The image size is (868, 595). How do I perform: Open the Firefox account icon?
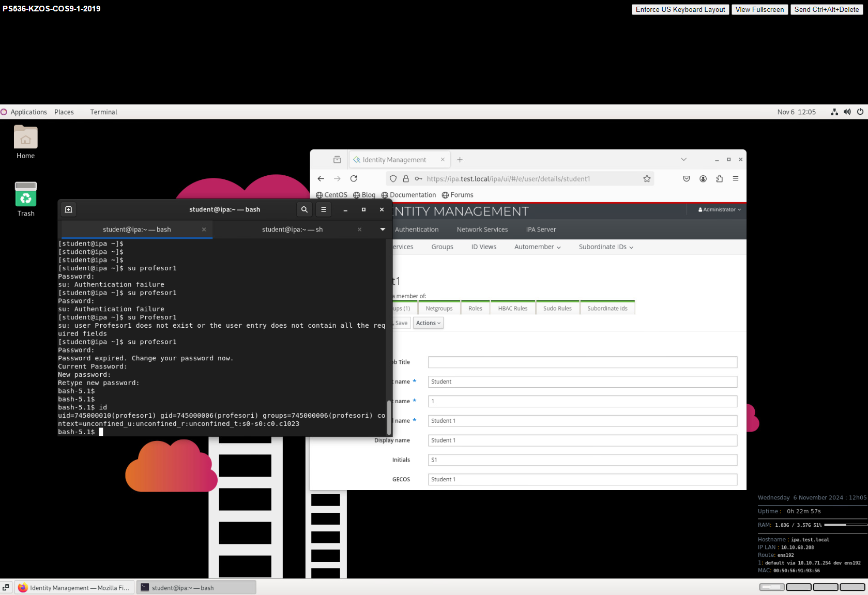click(x=703, y=179)
